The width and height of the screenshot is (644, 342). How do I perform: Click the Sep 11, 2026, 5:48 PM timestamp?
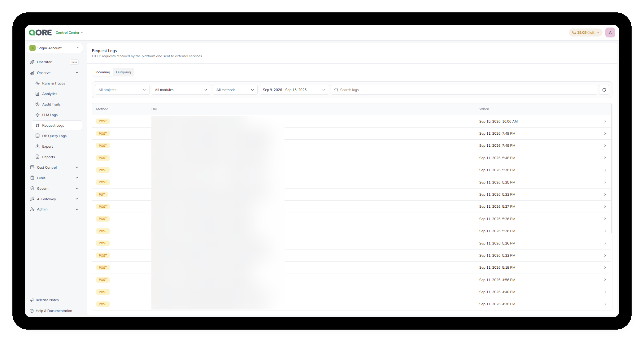[x=497, y=158]
